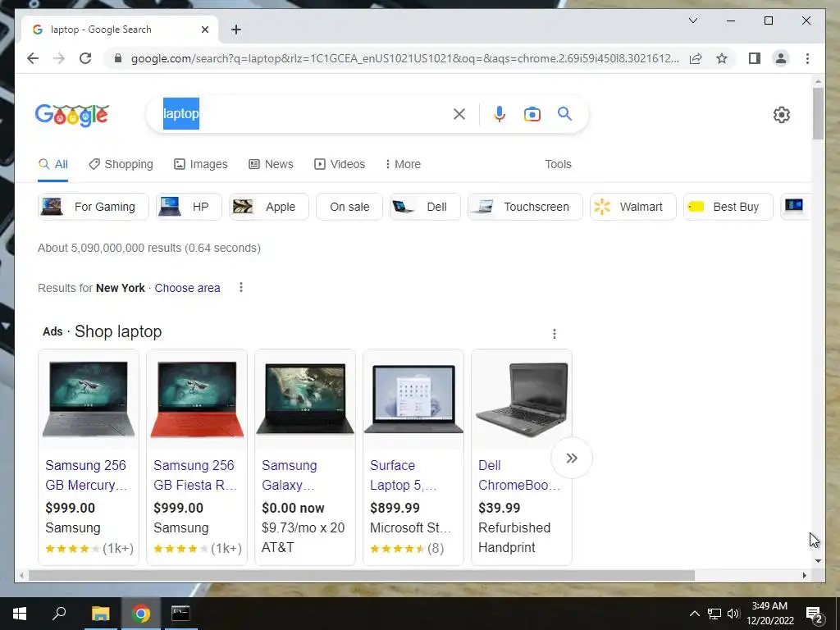Click the Surface Laptop product image
840x630 pixels.
[x=413, y=399]
